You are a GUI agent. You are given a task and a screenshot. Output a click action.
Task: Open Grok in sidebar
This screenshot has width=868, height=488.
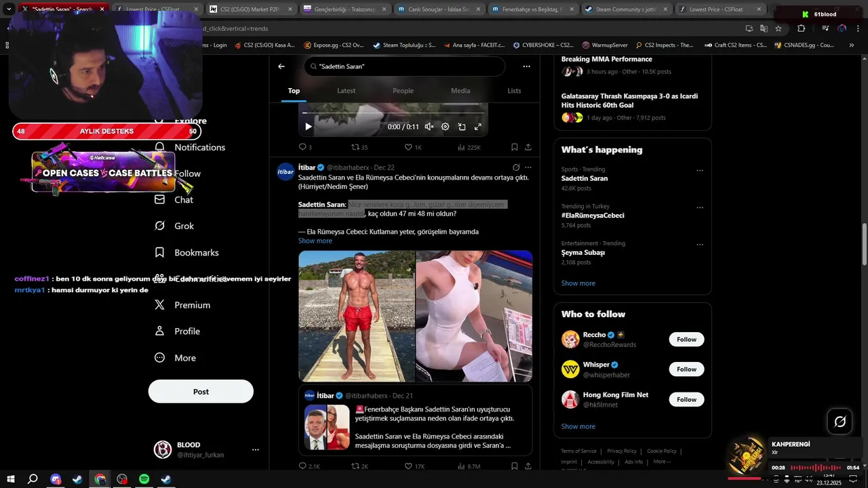(175, 226)
